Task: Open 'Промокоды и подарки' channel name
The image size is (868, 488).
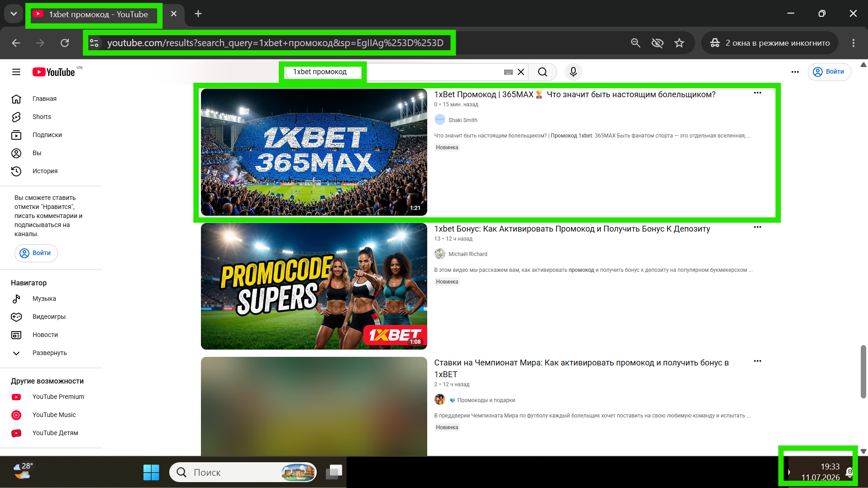Action: point(486,400)
